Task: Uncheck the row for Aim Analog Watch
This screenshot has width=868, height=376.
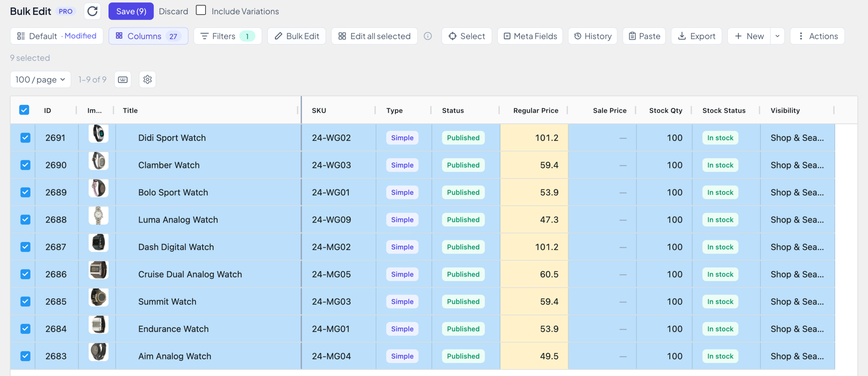Action: 25,356
